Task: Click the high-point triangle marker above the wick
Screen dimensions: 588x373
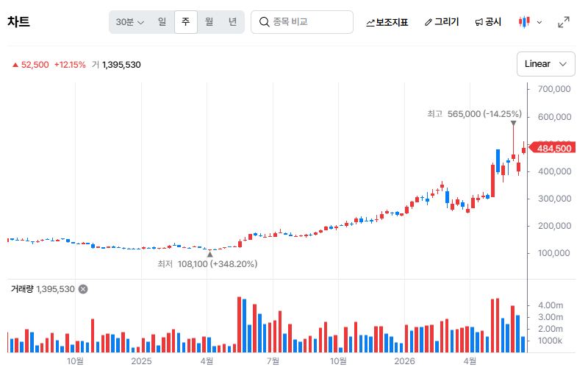Action: point(513,123)
